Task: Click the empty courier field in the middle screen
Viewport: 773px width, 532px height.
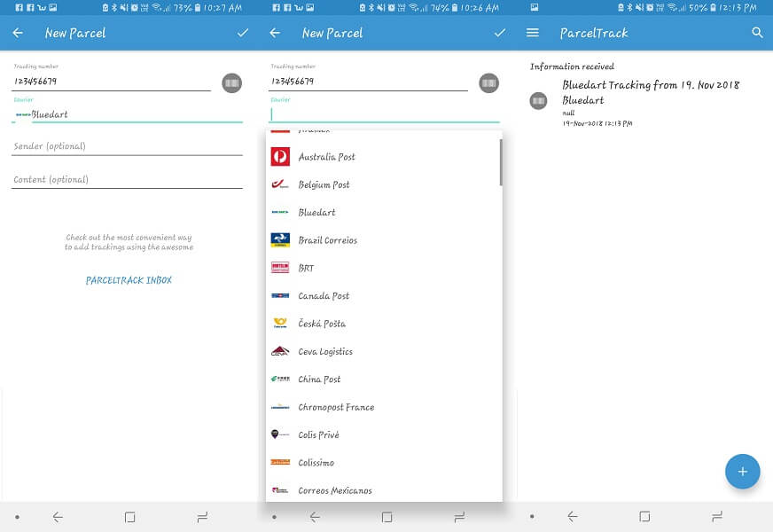Action: (x=385, y=114)
